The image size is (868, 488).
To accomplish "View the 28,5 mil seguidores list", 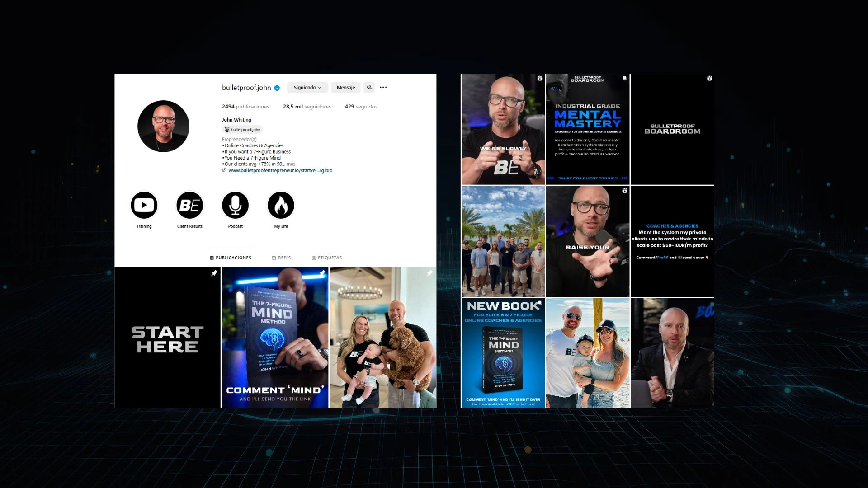I will tap(307, 107).
